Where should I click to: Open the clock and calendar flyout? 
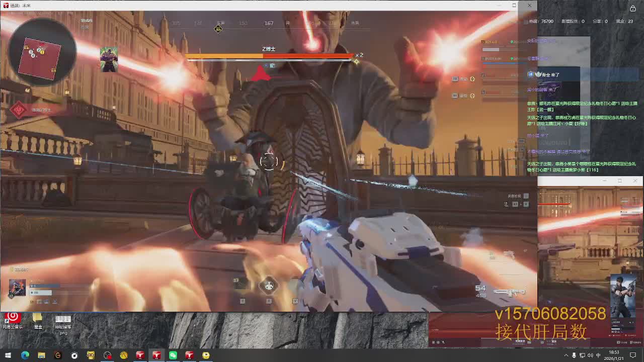pos(614,355)
